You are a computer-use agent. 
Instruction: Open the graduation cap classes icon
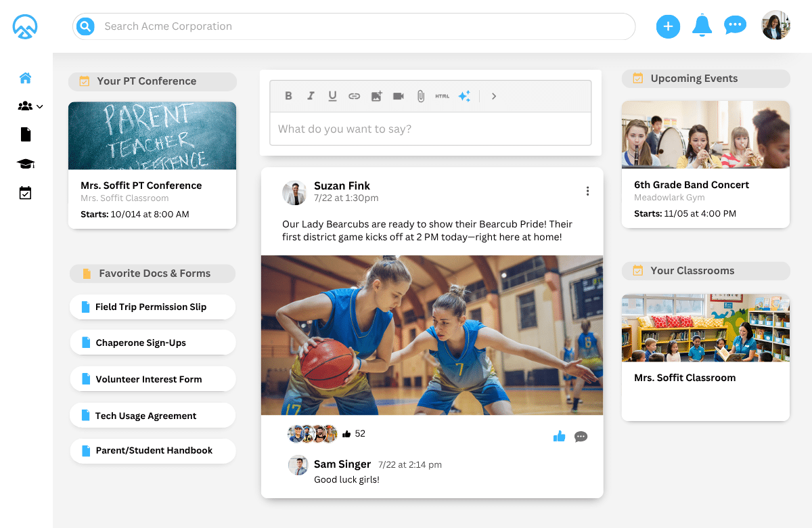26,164
